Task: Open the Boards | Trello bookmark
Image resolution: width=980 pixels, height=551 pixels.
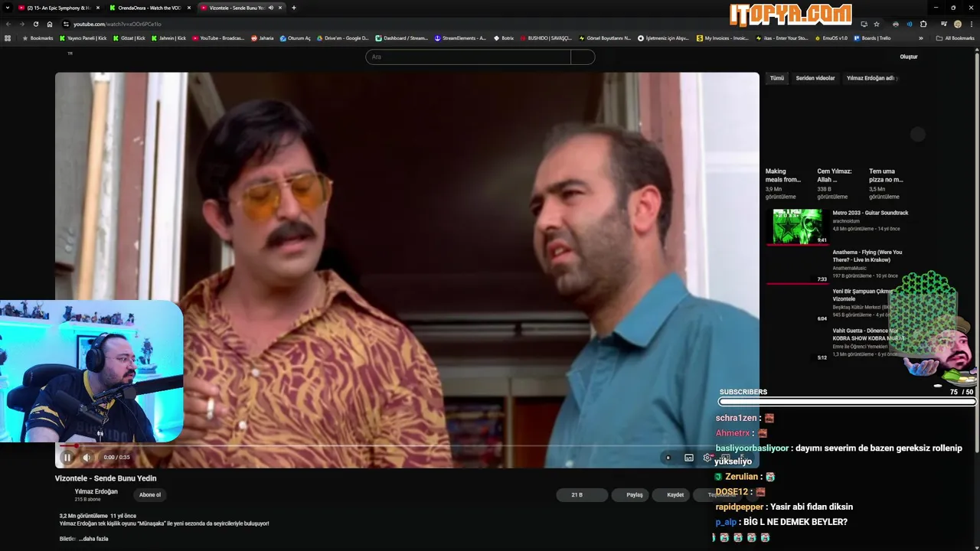Action: pos(871,38)
